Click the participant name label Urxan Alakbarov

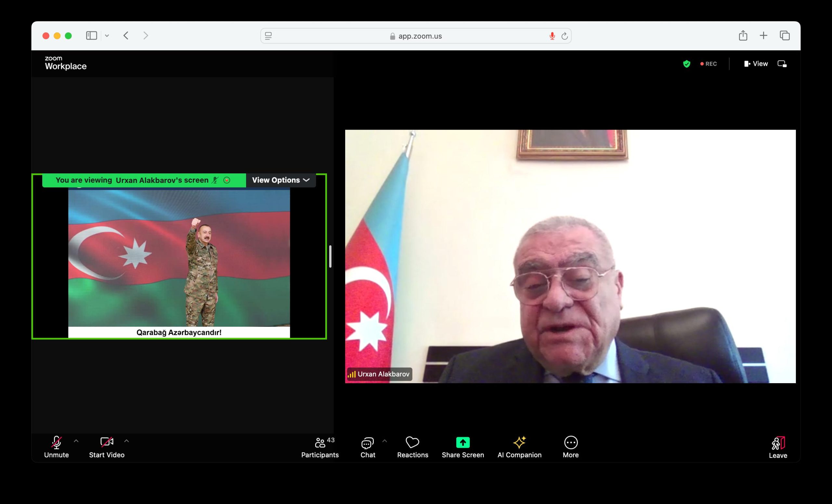click(379, 374)
